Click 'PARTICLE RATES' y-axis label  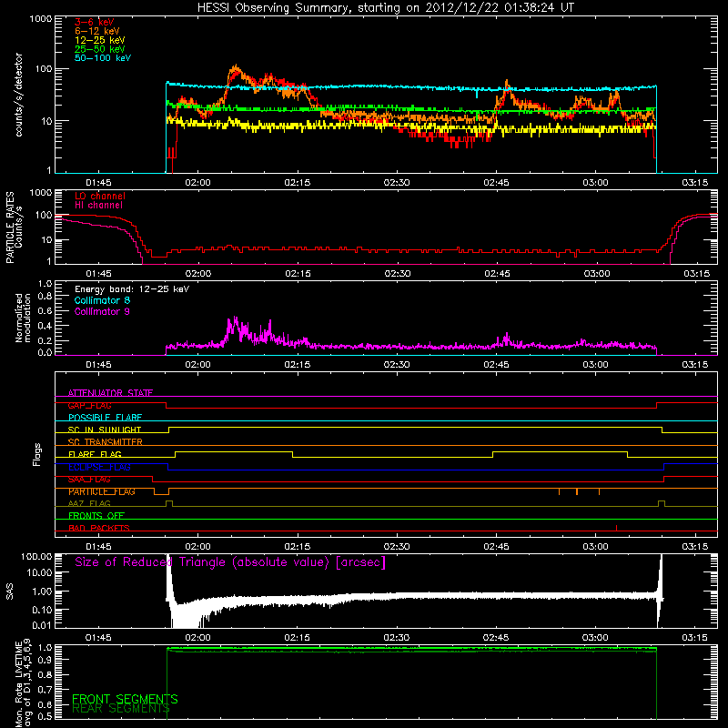tap(10, 227)
